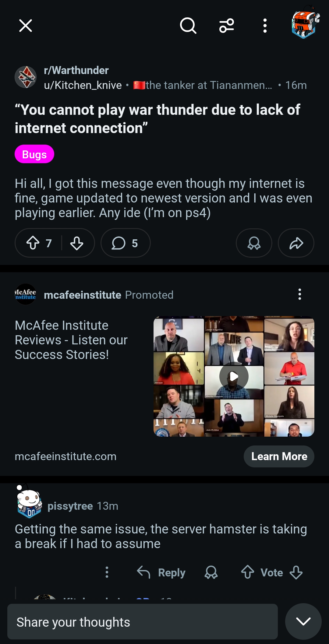
Task: Open the post's comments button
Action: tap(125, 243)
